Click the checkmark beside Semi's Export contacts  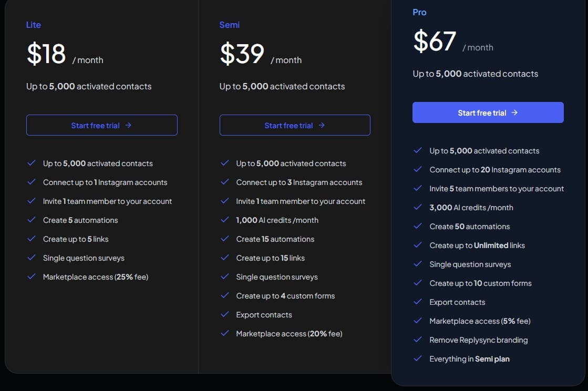pos(224,314)
